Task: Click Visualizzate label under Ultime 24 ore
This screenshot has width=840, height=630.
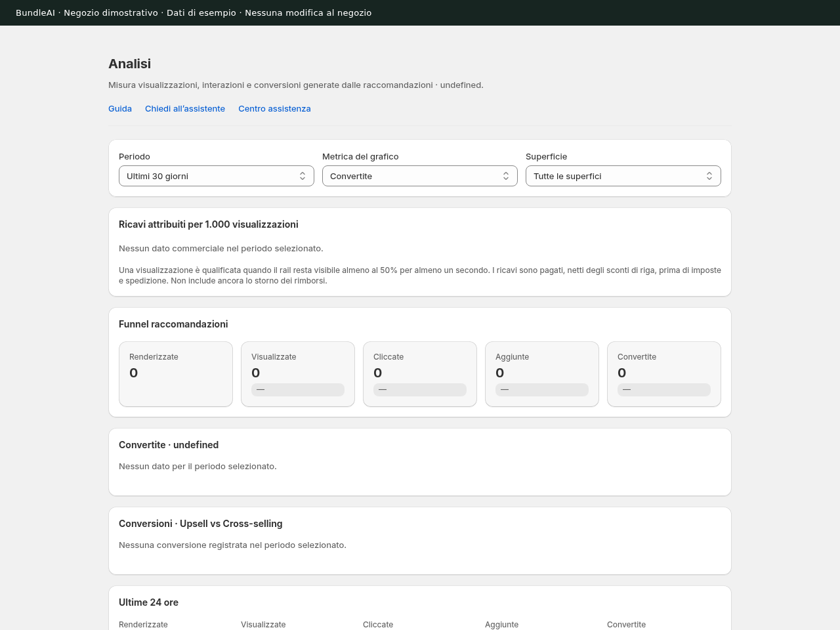Action: coord(263,625)
